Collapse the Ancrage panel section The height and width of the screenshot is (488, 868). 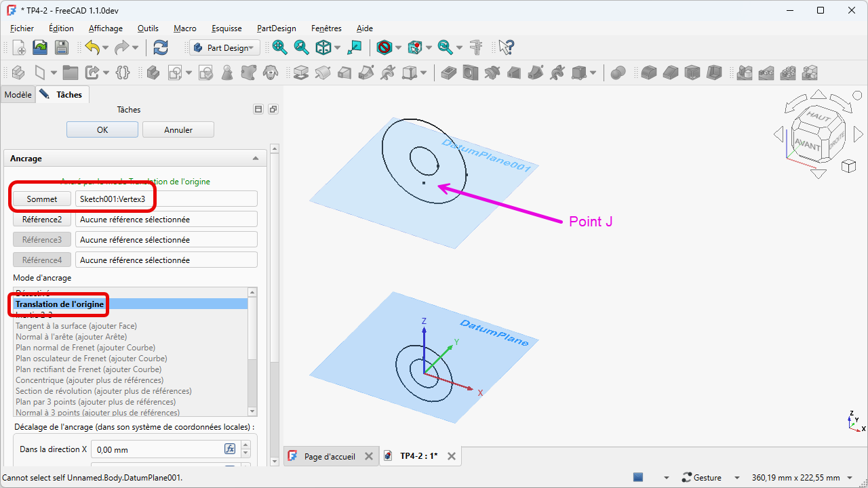256,159
